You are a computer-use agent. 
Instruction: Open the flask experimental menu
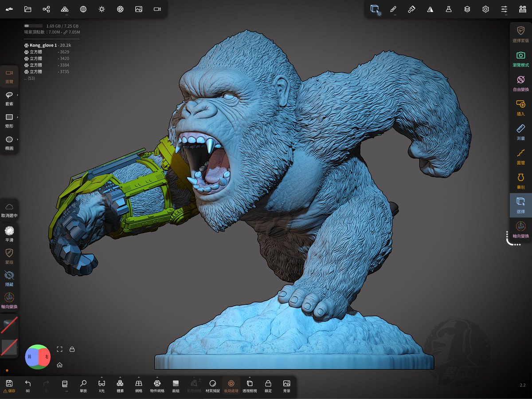[449, 9]
